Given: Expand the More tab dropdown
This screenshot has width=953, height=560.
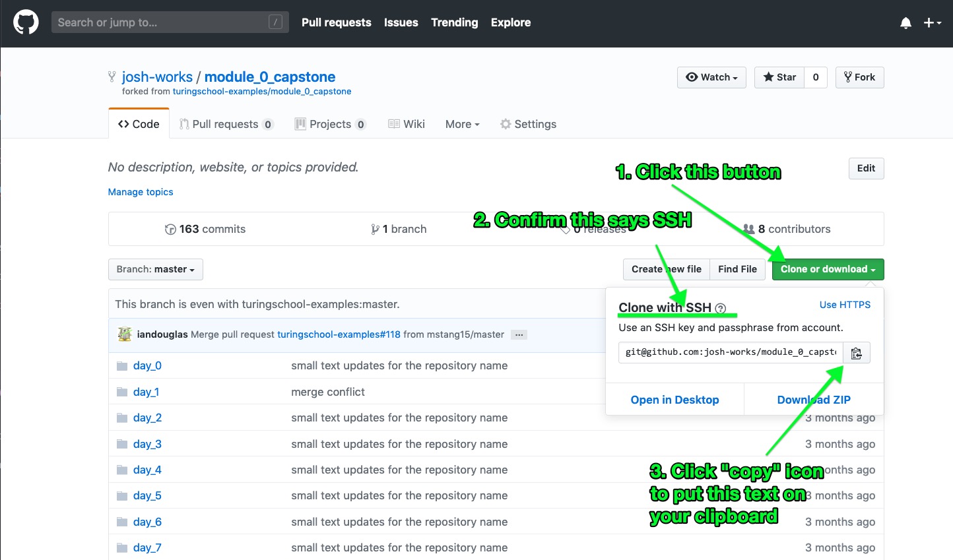Looking at the screenshot, I should tap(462, 124).
